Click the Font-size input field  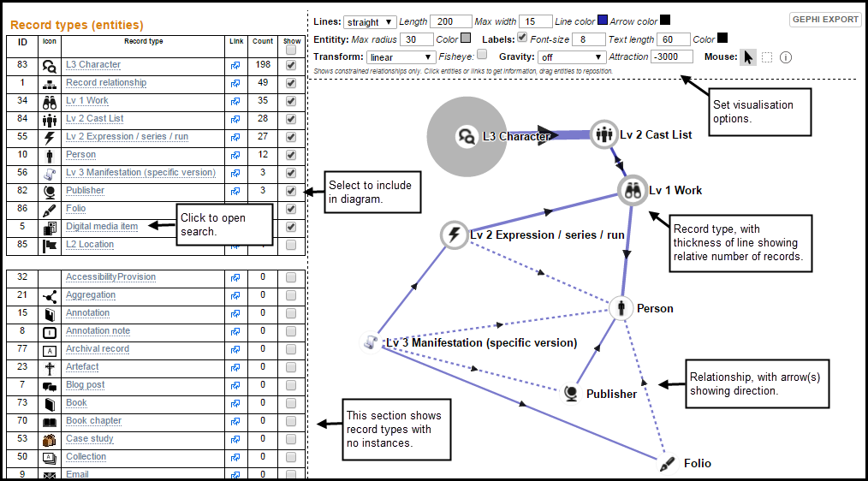588,39
